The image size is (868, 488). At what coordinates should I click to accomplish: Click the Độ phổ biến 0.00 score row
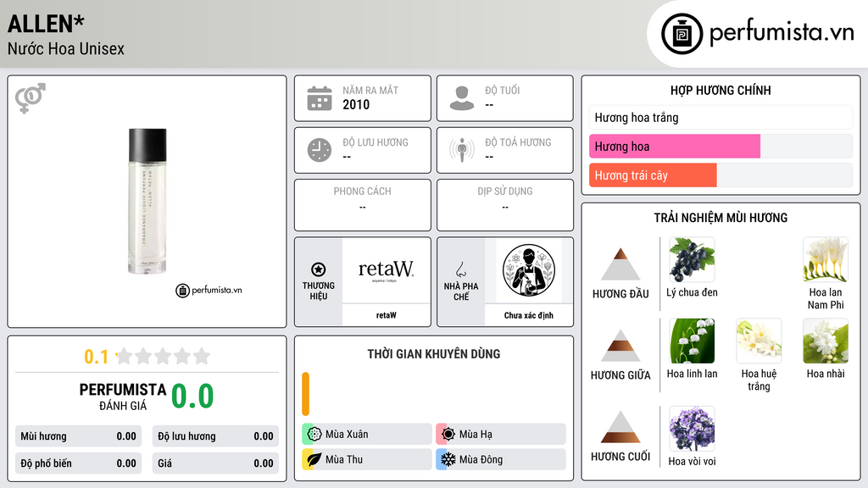click(x=78, y=463)
